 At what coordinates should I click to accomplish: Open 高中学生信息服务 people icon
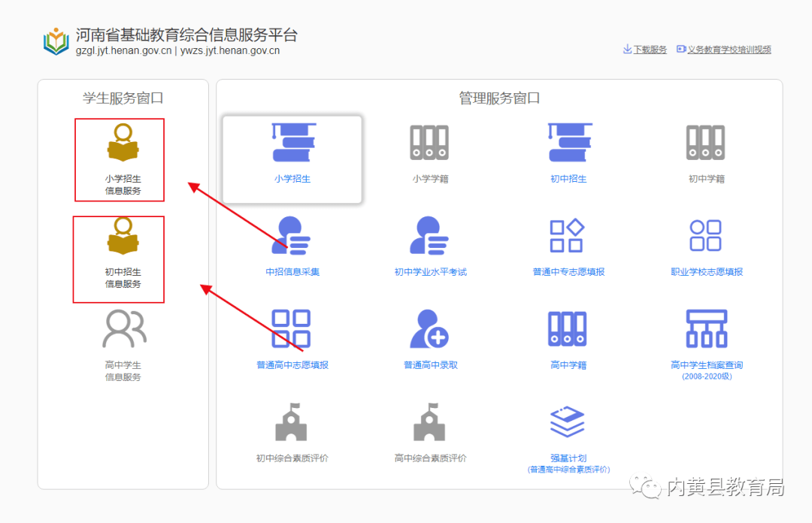click(124, 328)
